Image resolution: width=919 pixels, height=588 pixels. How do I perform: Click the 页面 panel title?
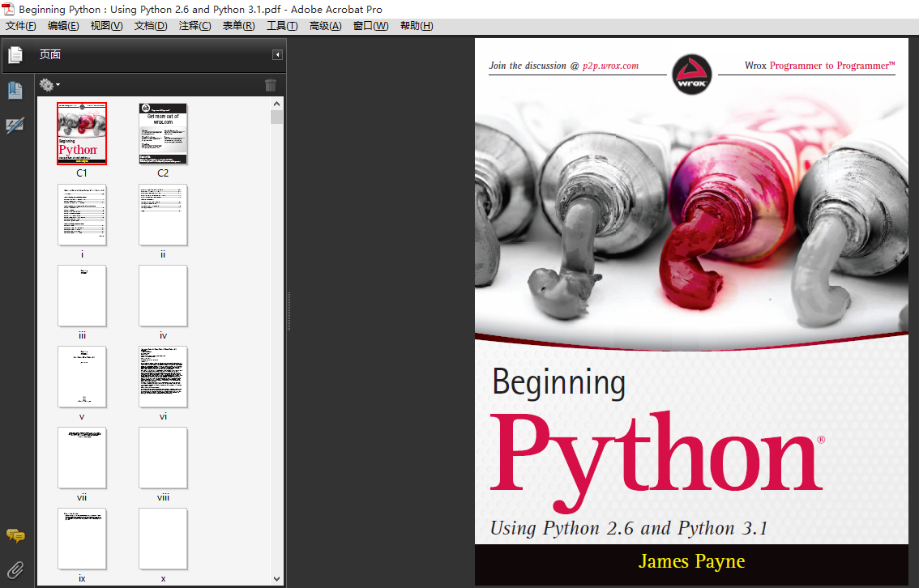(x=49, y=54)
